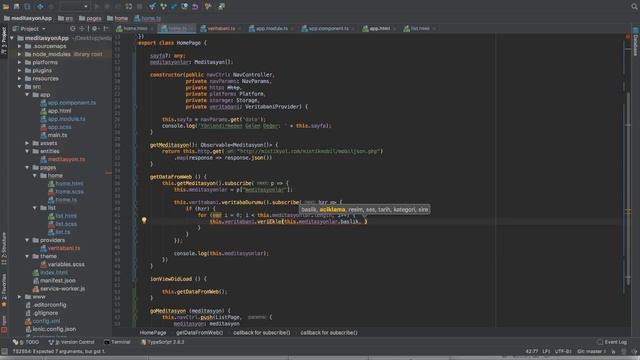
Task: Toggle the npm side tool window tab
Action: click(x=4, y=323)
